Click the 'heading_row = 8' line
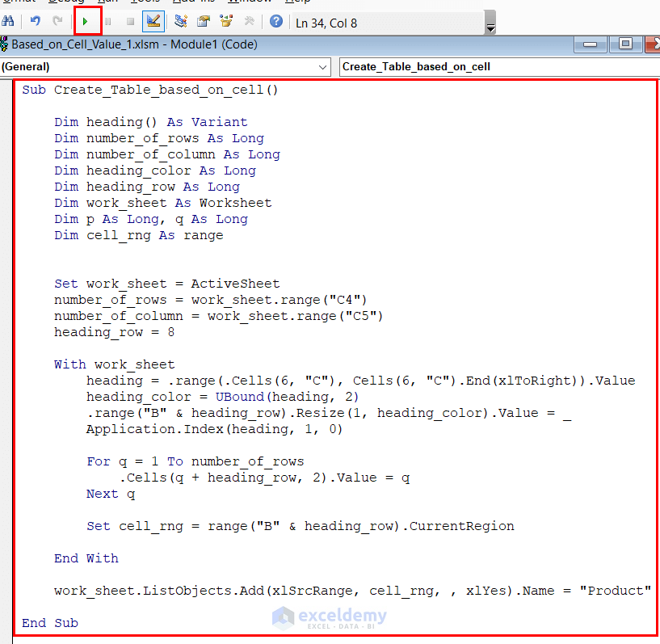660x644 pixels. (x=114, y=333)
